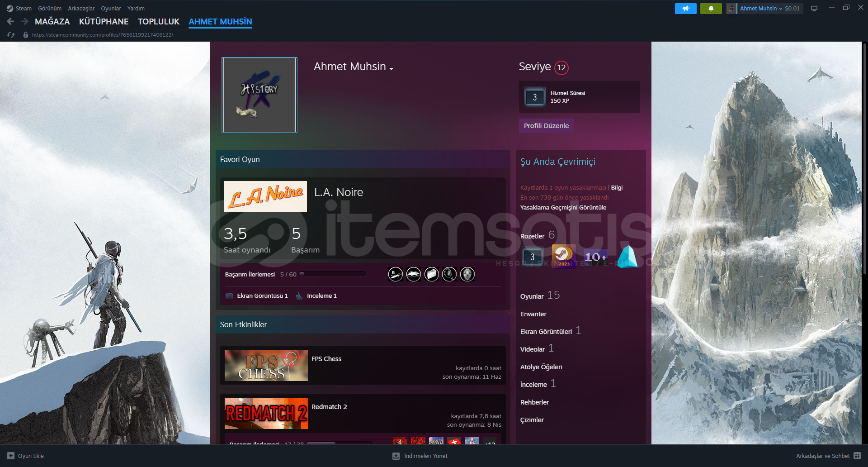Open the cyan crystal badge

pyautogui.click(x=627, y=257)
